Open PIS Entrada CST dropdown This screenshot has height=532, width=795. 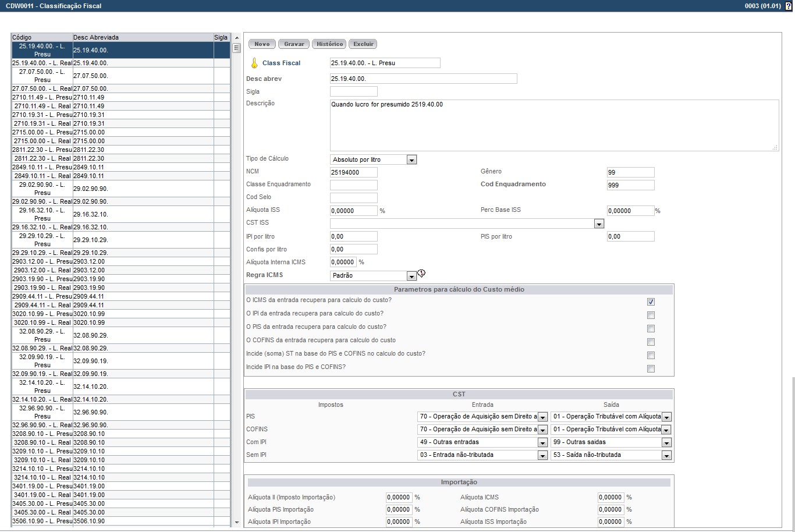coord(542,417)
